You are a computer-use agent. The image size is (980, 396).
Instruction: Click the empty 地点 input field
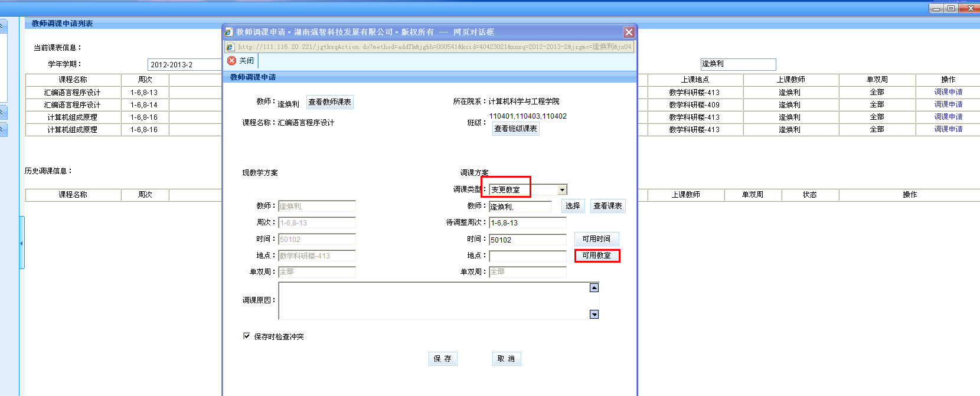tap(527, 256)
